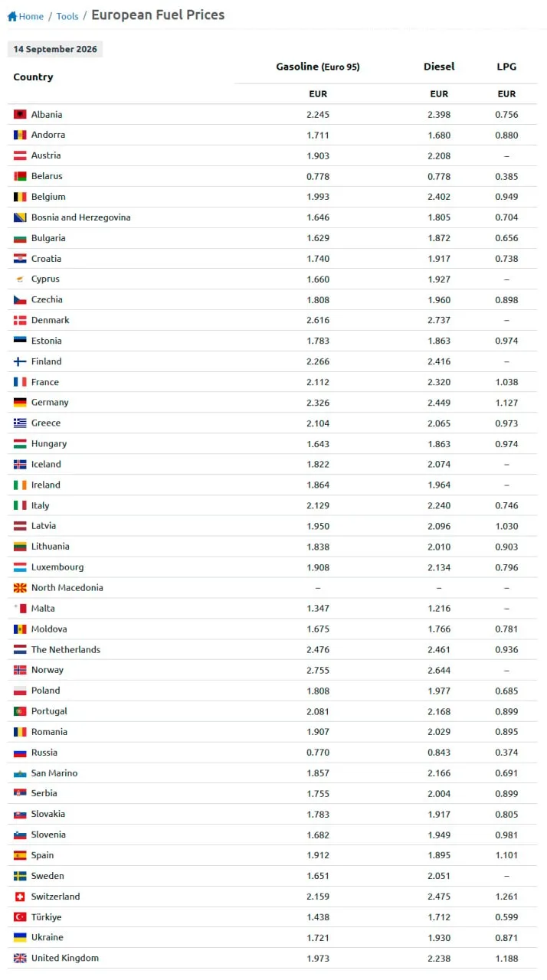Sort by the Diesel column header
Viewport: 547px width, 980px height.
(439, 67)
